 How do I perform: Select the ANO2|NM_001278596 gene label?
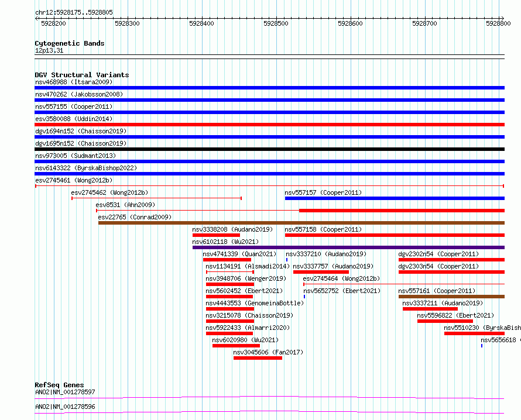point(65,407)
